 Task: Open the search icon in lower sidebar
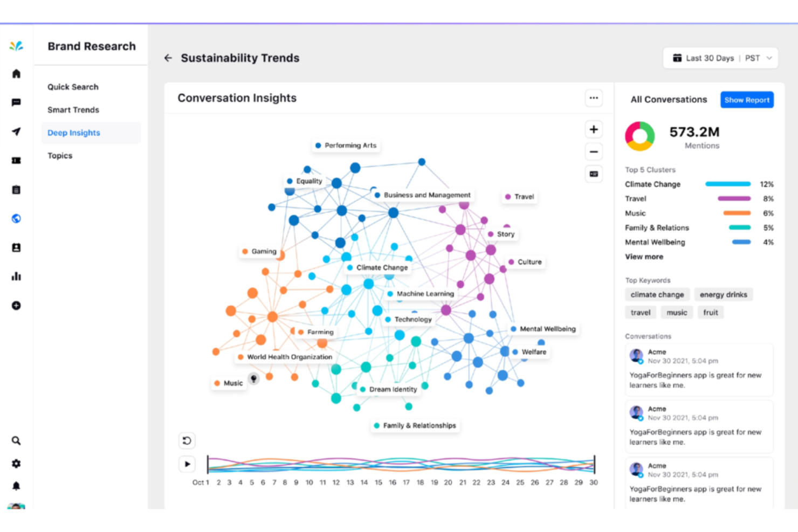point(16,440)
